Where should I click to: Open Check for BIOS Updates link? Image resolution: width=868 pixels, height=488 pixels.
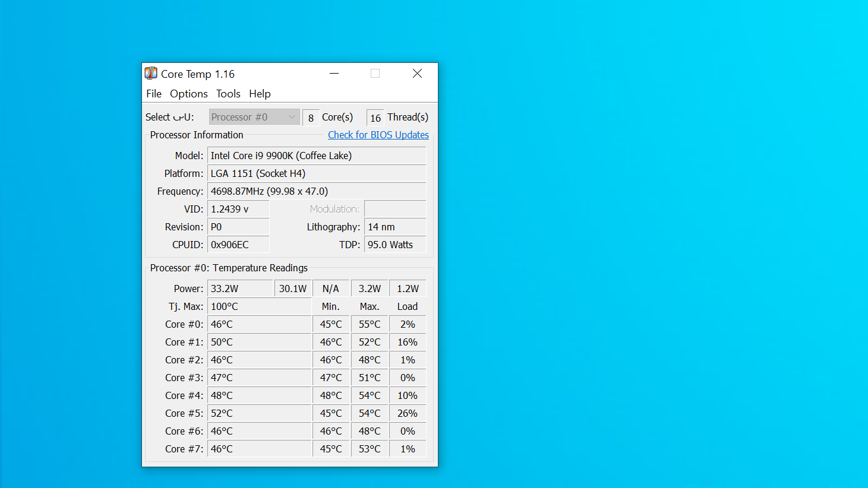[378, 135]
